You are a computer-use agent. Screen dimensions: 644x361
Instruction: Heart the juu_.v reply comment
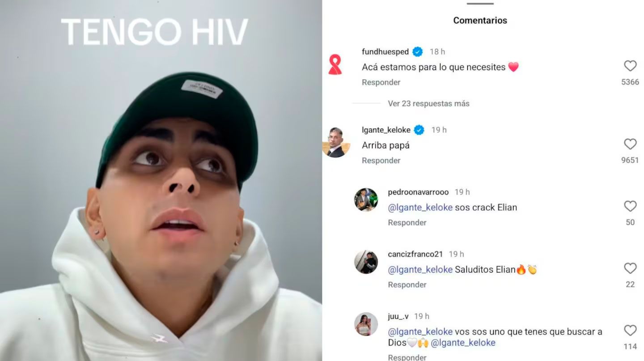click(630, 331)
